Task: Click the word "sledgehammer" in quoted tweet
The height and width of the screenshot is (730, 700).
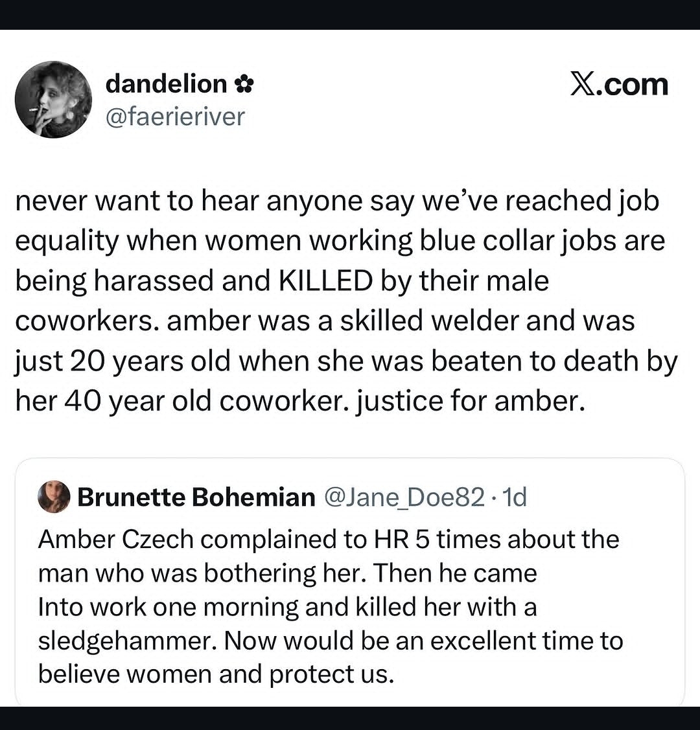Action: click(128, 641)
